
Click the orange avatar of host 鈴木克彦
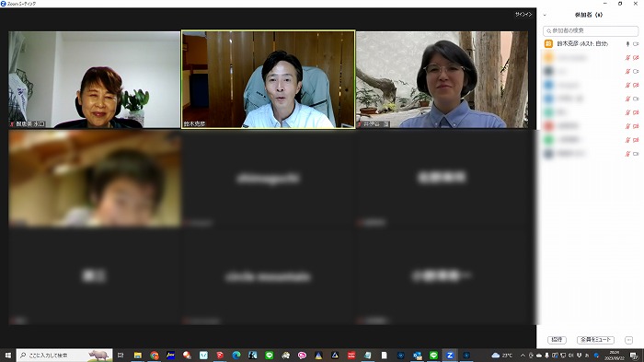(x=548, y=43)
